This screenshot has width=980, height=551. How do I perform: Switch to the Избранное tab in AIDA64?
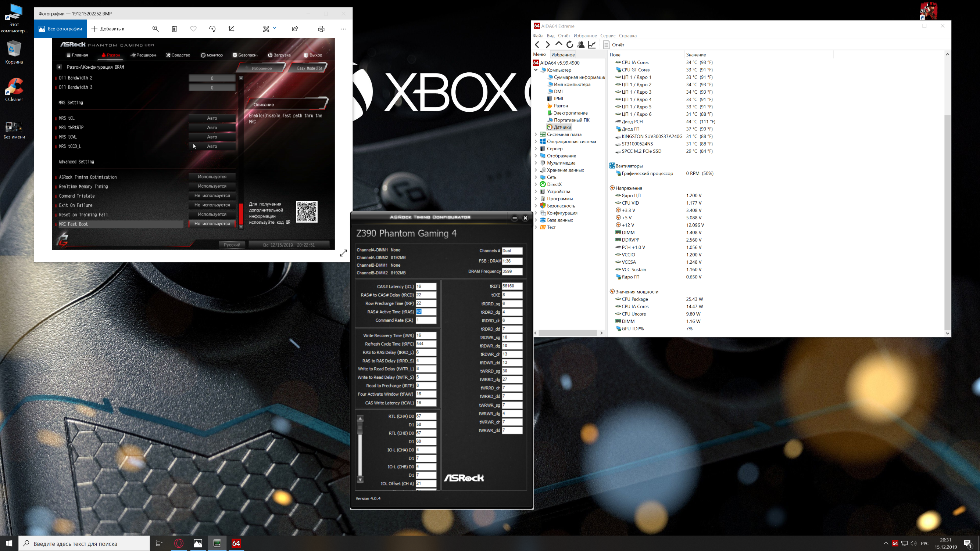[x=563, y=55]
